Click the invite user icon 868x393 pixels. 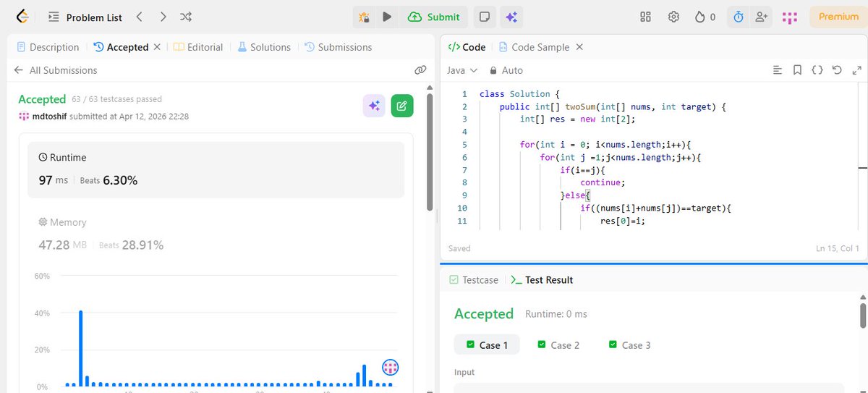tap(761, 17)
